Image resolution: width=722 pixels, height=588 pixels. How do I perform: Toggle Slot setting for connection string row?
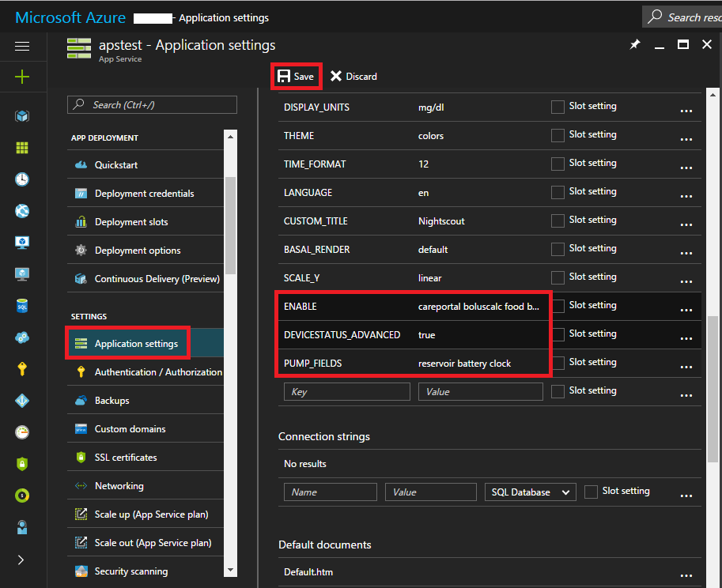pos(591,492)
